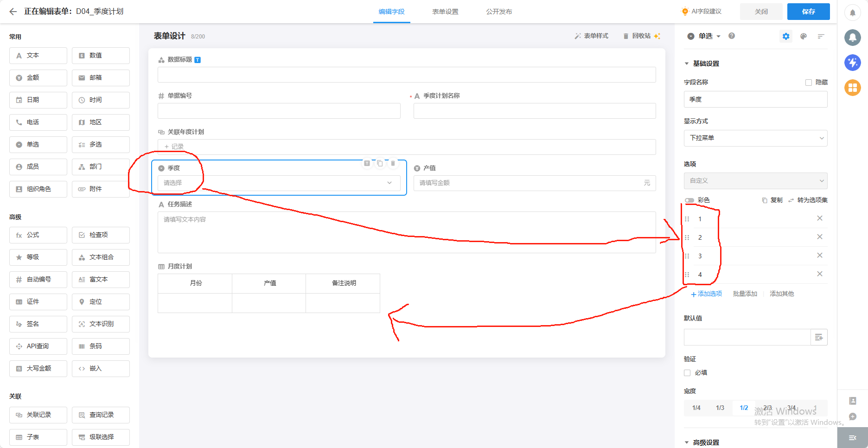
Task: Enable the 彩色 toggle switch
Action: pos(689,200)
